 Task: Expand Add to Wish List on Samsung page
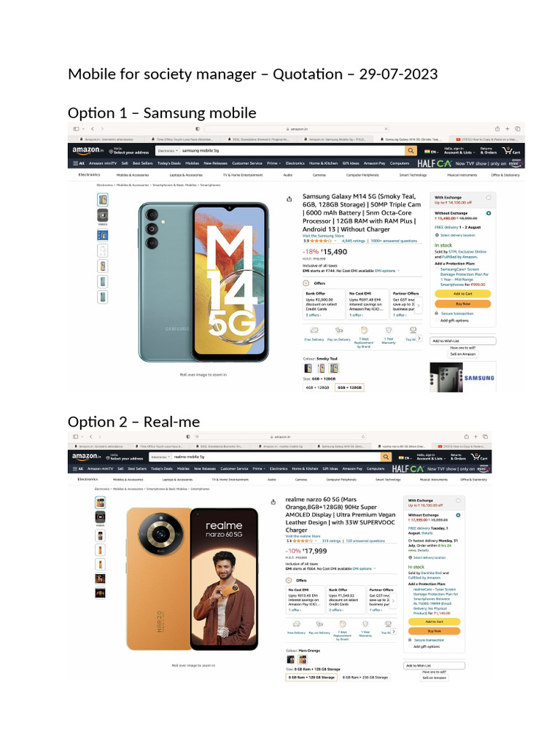[x=463, y=341]
